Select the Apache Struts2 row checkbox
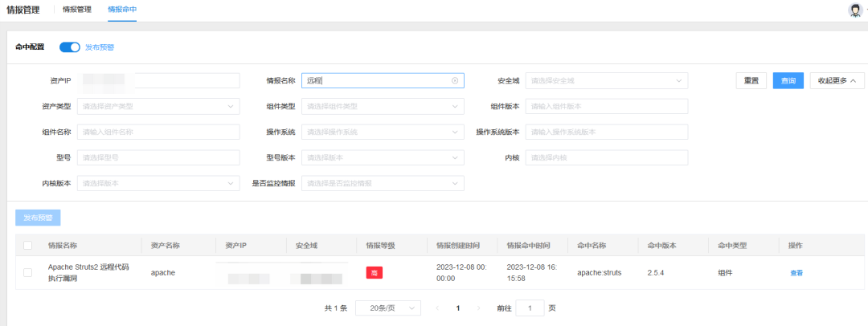Viewport: 868px width, 326px height. [x=28, y=273]
